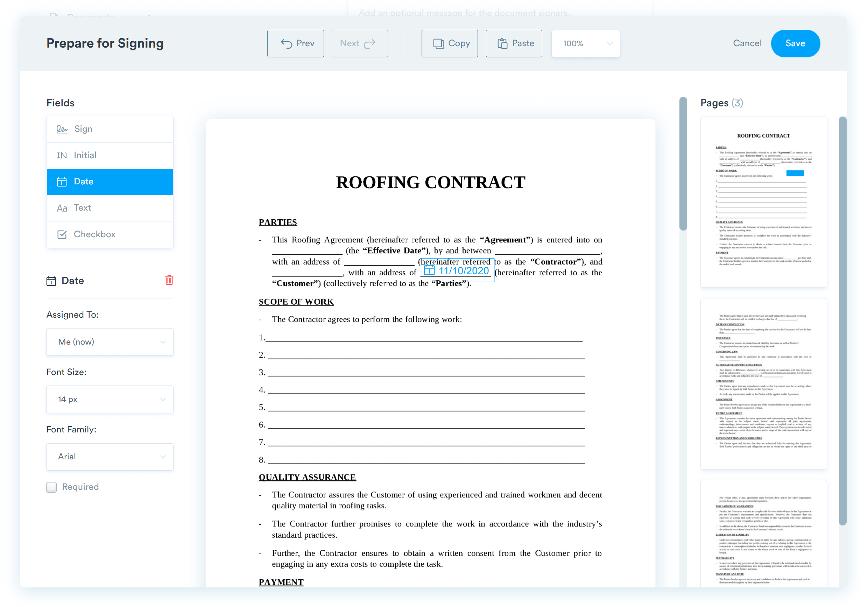The width and height of the screenshot is (868, 607).
Task: Click the Paste clipboard button
Action: click(514, 43)
